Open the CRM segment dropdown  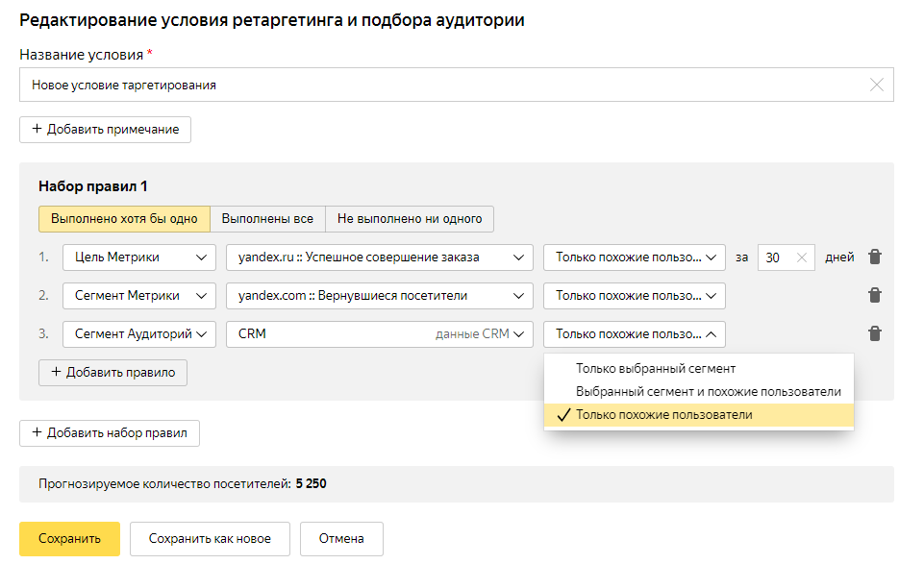(x=379, y=333)
